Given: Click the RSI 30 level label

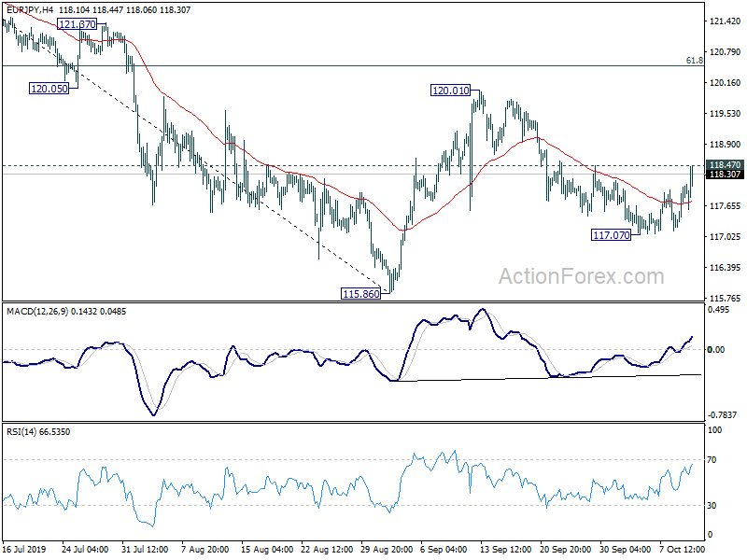Looking at the screenshot, I should pyautogui.click(x=712, y=506).
